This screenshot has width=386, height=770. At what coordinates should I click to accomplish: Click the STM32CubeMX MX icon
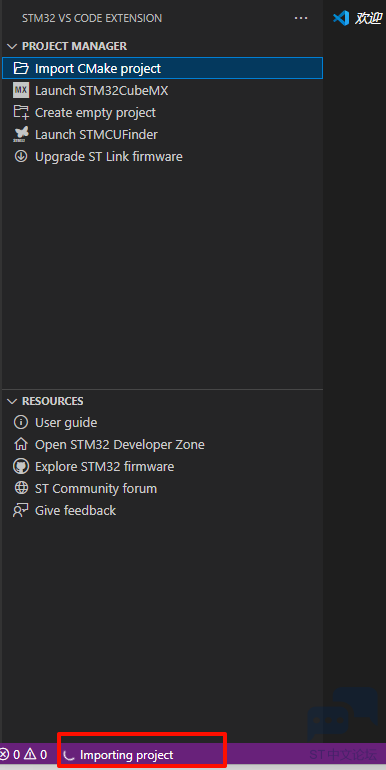21,90
